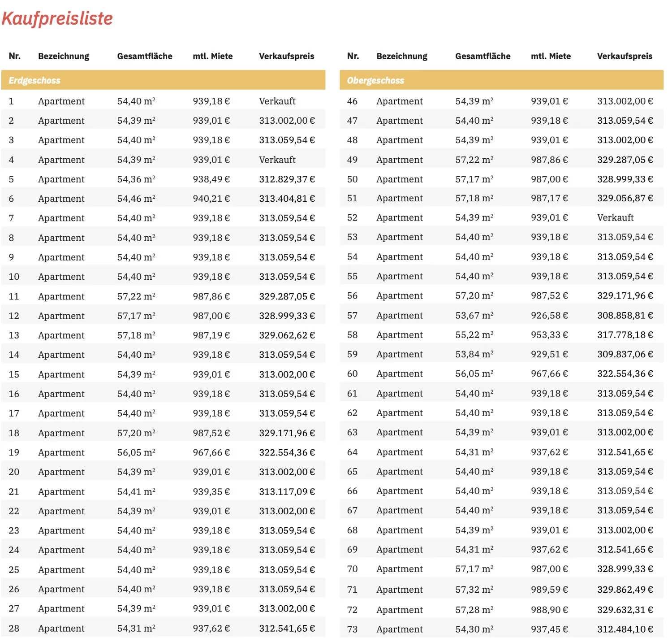This screenshot has width=672, height=638.
Task: Select Verkauft status for apartment 52
Action: (x=616, y=217)
